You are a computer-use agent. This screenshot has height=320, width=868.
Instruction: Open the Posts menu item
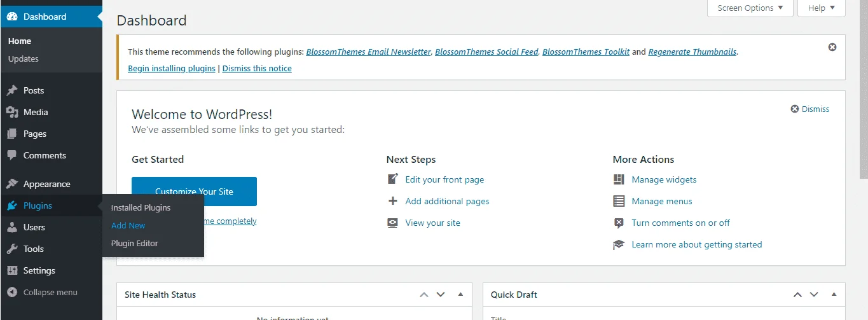pos(51,90)
